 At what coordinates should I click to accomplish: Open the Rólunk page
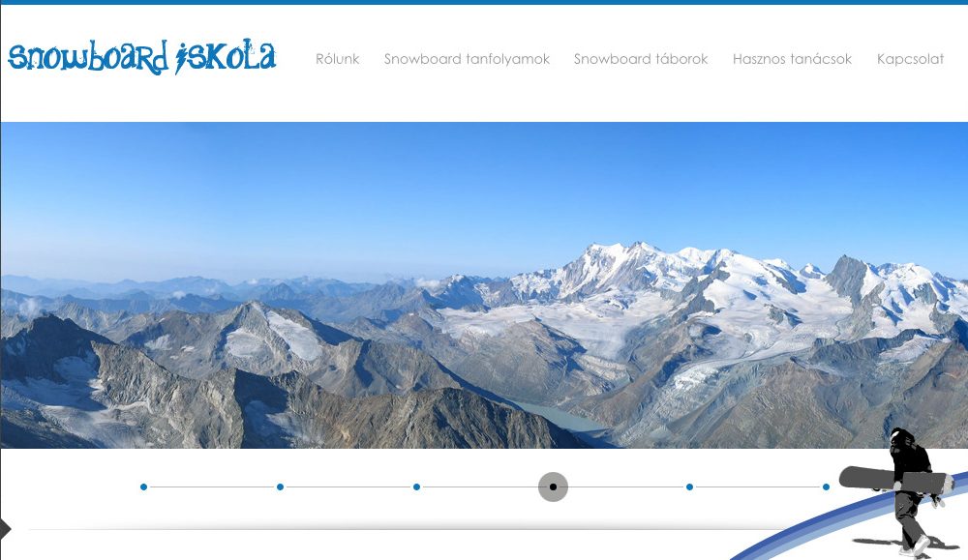pyautogui.click(x=337, y=59)
